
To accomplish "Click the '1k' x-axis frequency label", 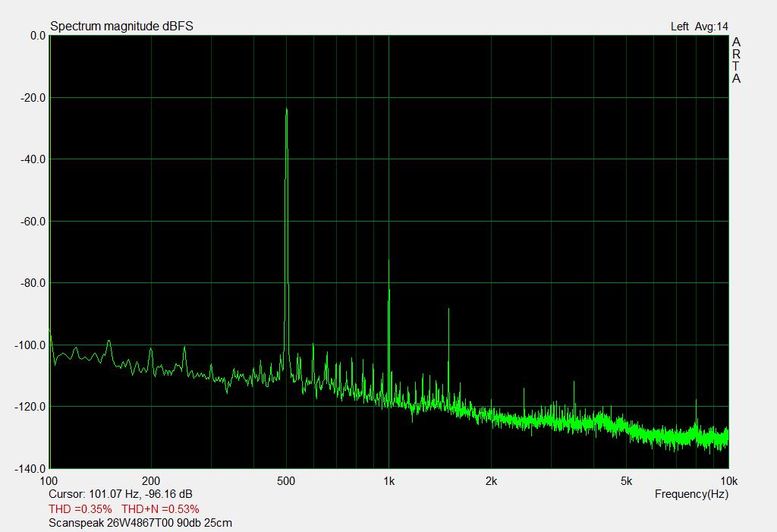I will pos(388,481).
